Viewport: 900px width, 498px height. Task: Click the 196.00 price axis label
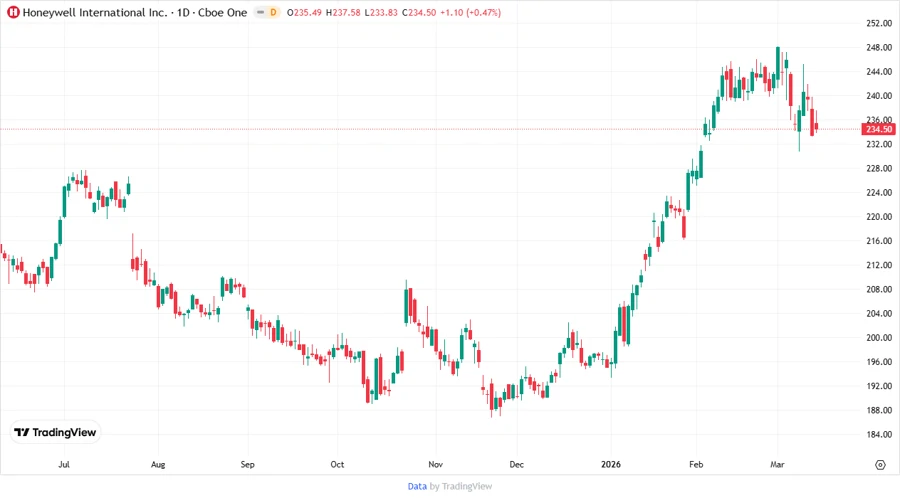pyautogui.click(x=879, y=362)
